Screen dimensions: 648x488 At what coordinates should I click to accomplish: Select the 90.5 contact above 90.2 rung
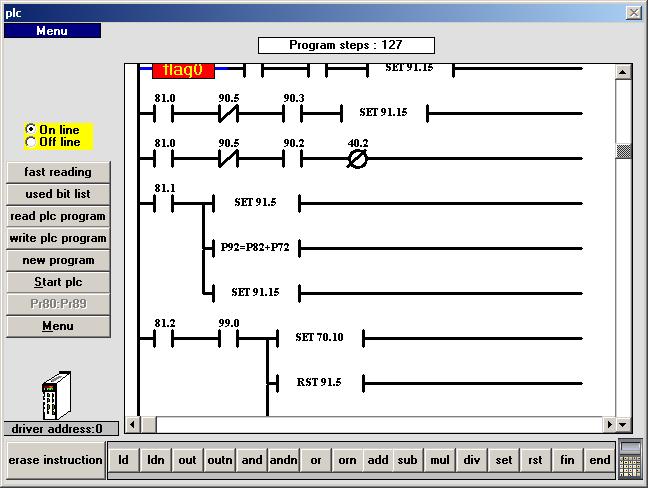(x=229, y=158)
